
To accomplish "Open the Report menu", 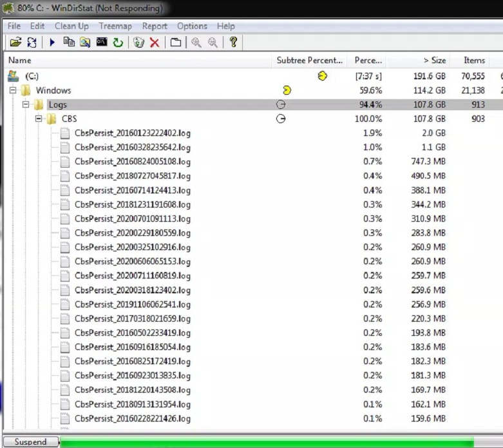I will (155, 26).
